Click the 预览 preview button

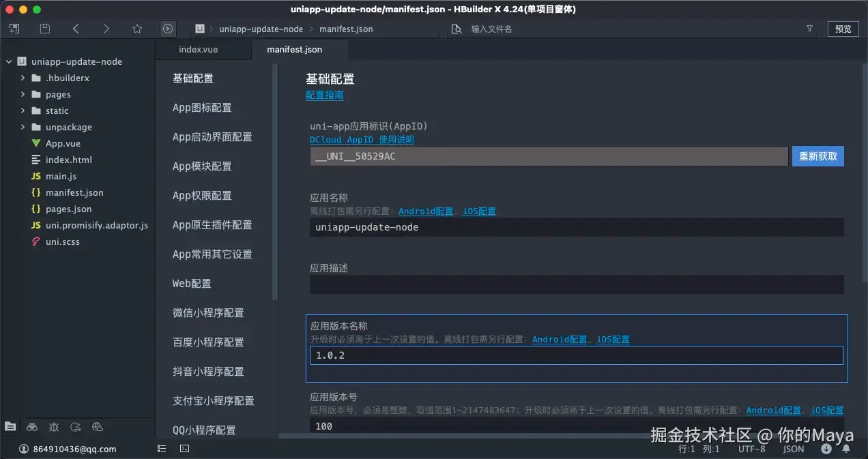coord(843,29)
